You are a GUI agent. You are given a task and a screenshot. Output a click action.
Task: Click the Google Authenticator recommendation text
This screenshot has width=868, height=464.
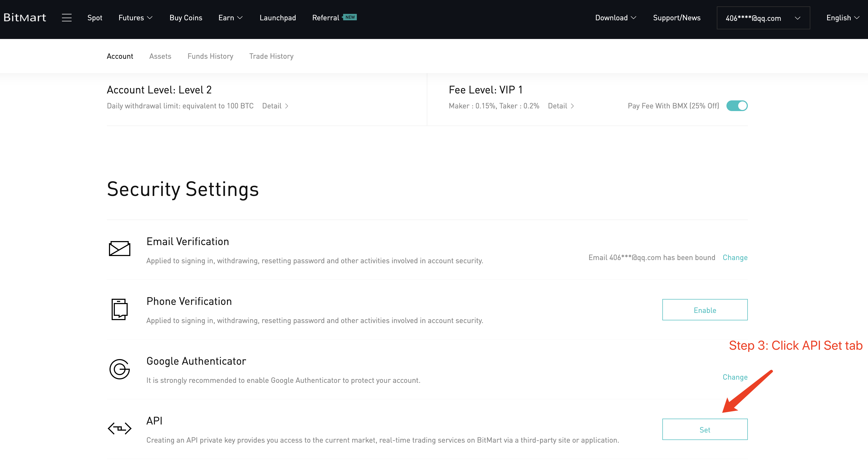point(283,380)
